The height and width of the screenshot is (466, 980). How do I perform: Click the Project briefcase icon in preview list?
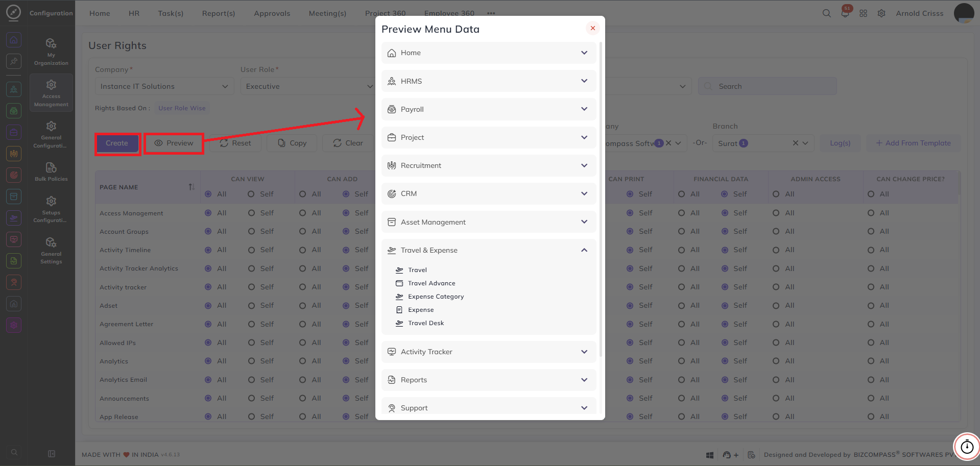pos(392,137)
